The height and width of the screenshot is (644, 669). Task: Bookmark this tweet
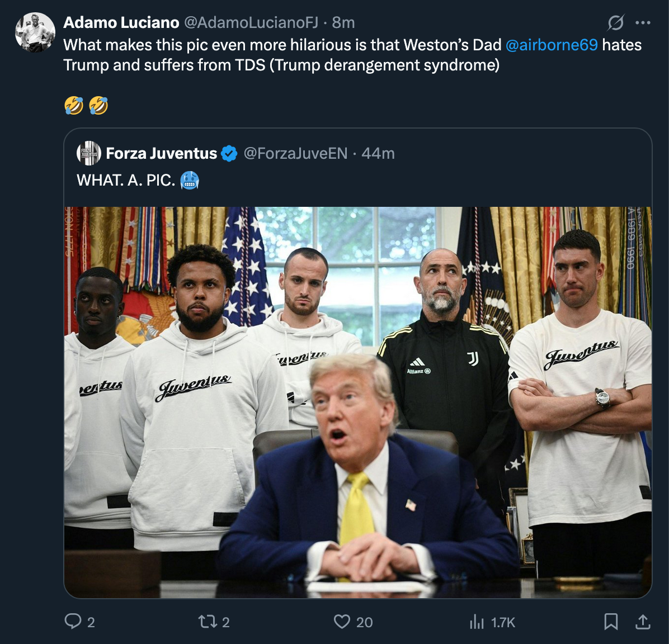point(611,622)
